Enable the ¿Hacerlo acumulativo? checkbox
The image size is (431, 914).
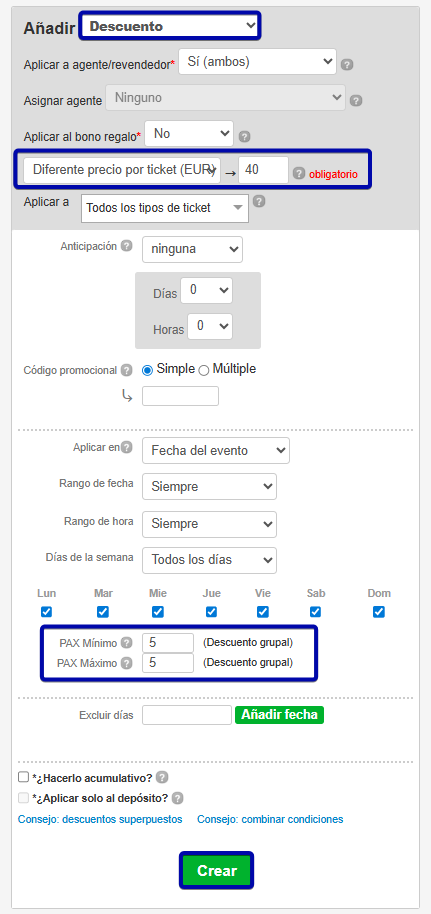[x=23, y=777]
